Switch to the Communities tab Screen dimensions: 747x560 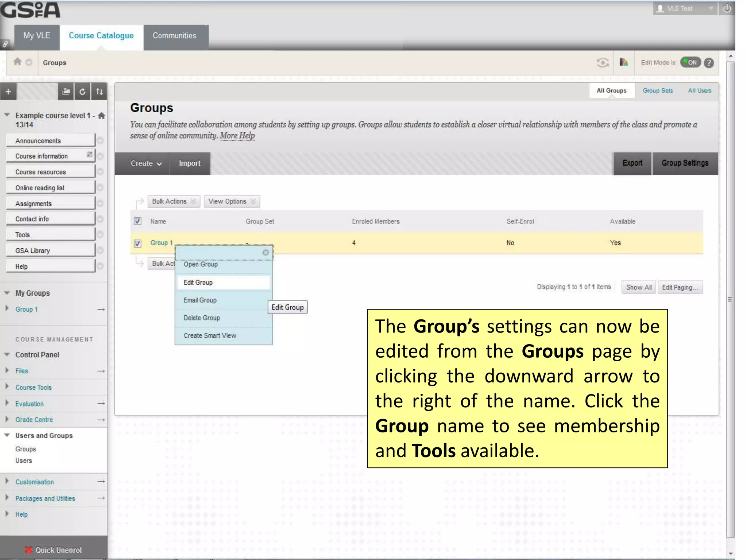[x=175, y=37]
